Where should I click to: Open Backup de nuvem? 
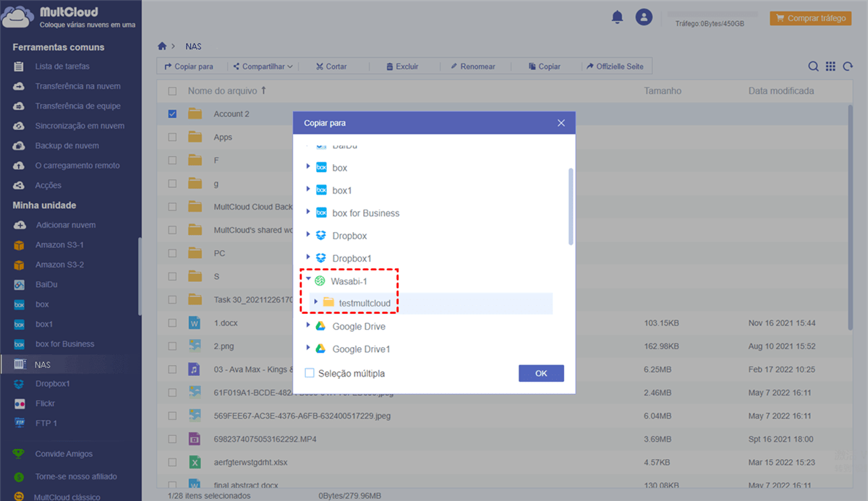click(67, 145)
